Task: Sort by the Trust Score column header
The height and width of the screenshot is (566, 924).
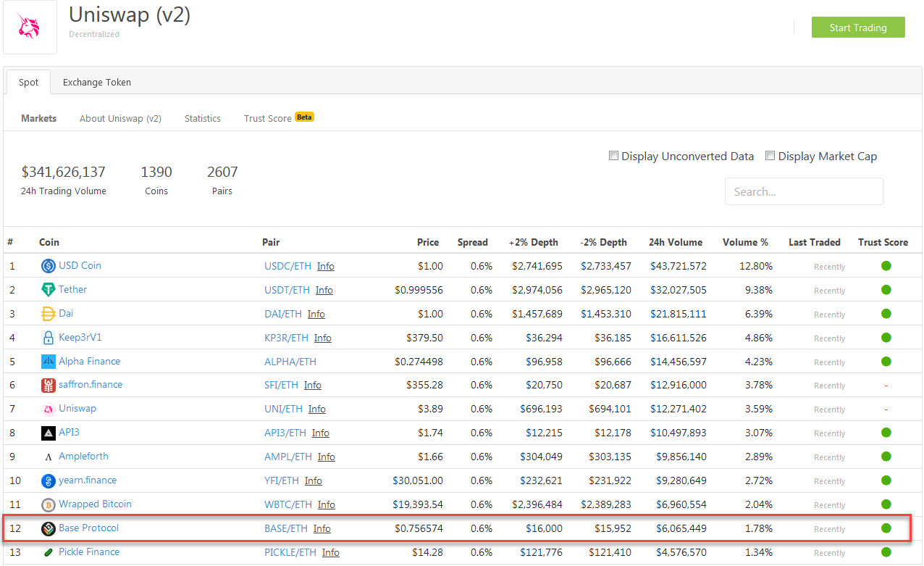Action: point(883,242)
